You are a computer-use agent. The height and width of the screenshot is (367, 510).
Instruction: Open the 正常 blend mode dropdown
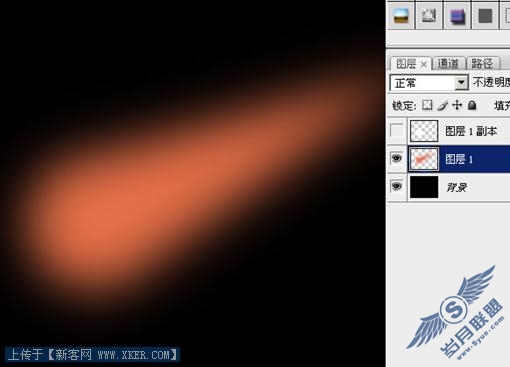pos(429,83)
